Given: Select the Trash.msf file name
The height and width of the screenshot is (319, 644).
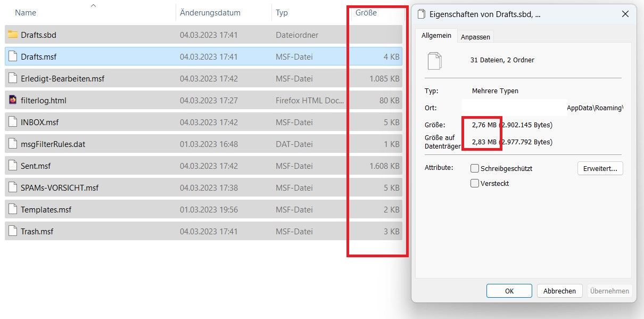Looking at the screenshot, I should click(x=37, y=231).
